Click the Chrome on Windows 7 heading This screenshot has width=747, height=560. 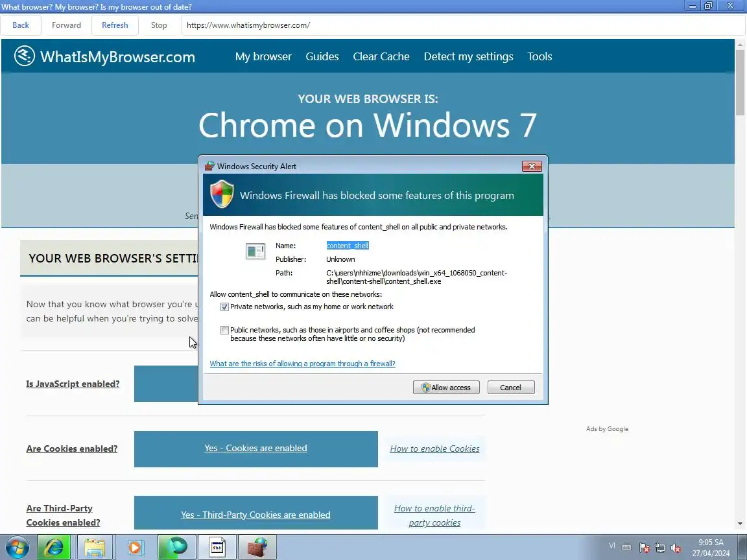point(367,126)
